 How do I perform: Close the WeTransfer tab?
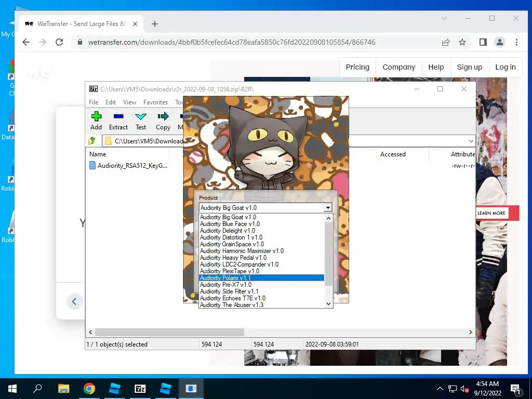coord(135,24)
